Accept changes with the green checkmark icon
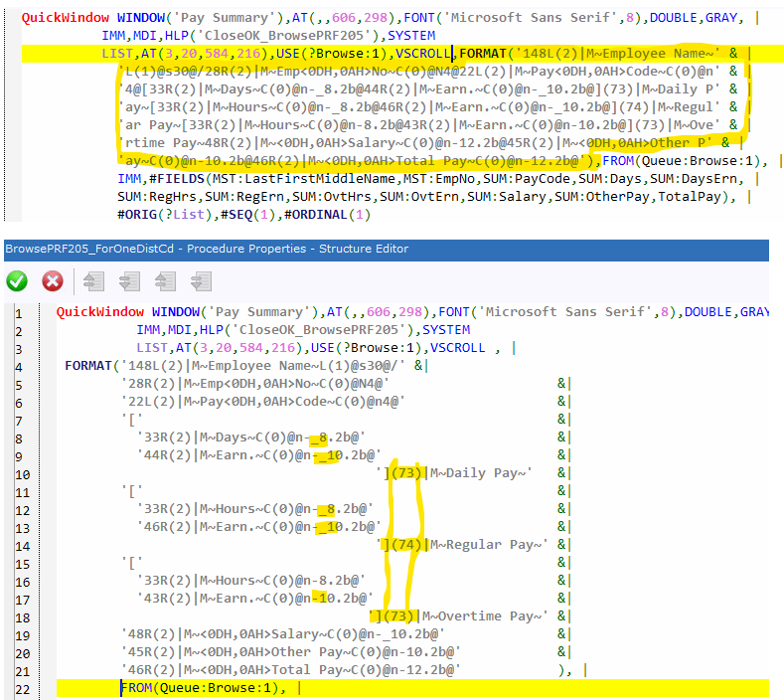This screenshot has width=784, height=700. point(17,281)
